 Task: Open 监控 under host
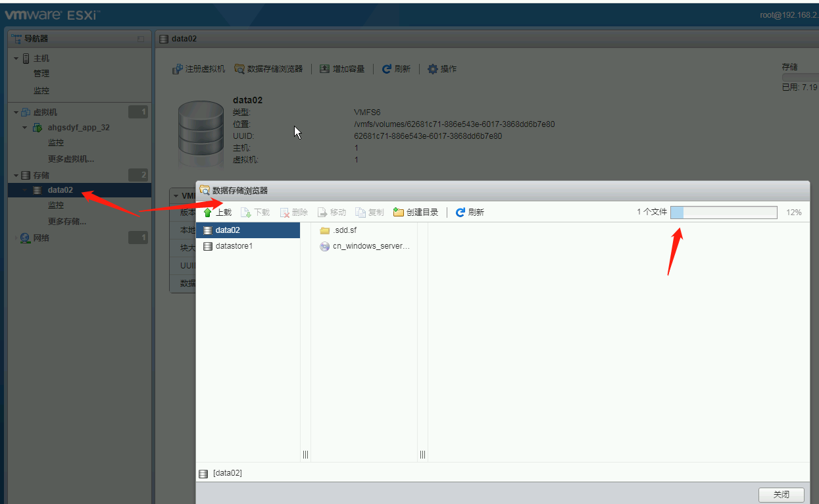[x=41, y=90]
